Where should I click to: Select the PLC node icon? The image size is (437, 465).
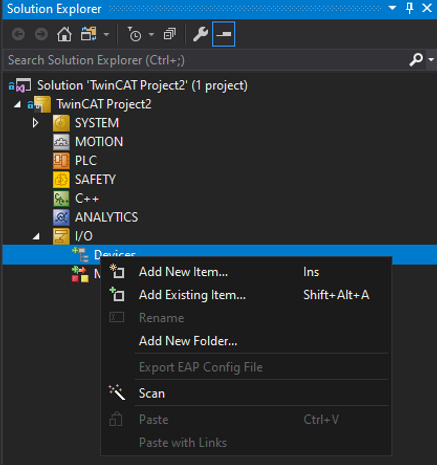point(61,161)
